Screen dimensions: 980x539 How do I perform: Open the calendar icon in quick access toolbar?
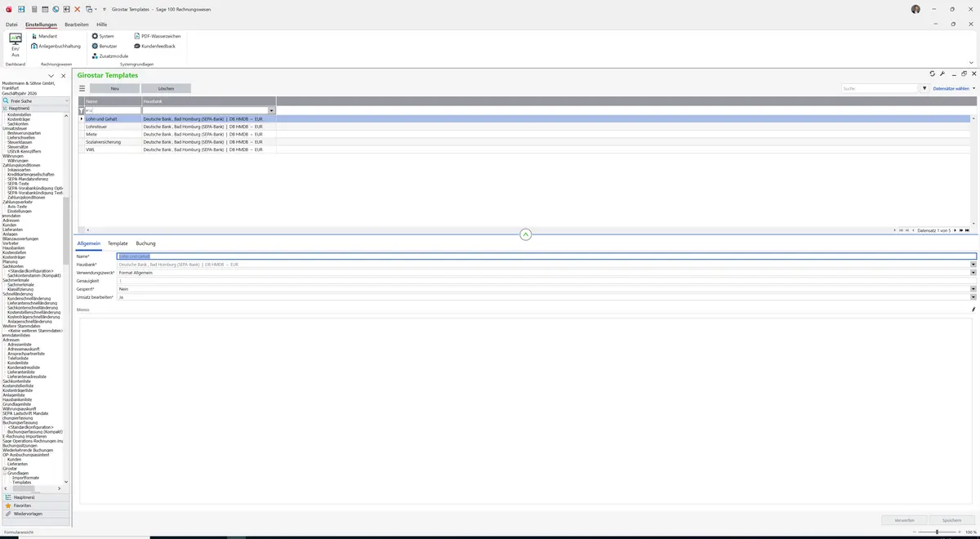tap(44, 8)
